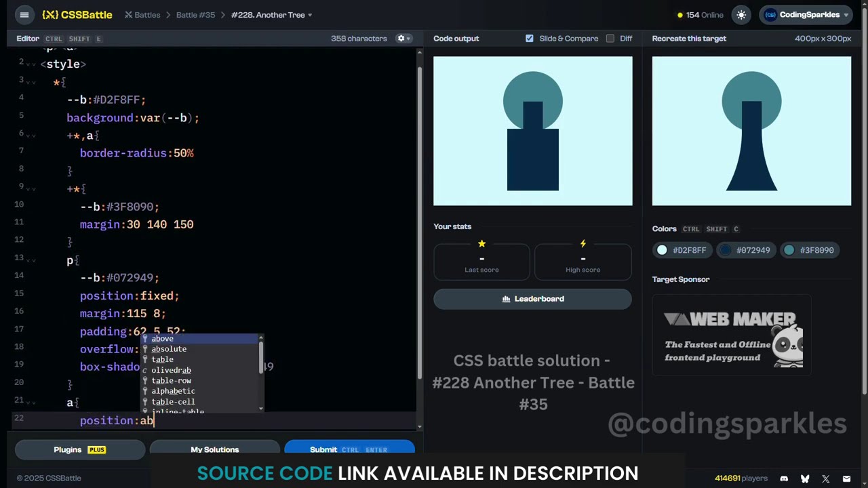The height and width of the screenshot is (488, 868).
Task: Click 'margin:30 140 150' code line
Action: (x=137, y=225)
